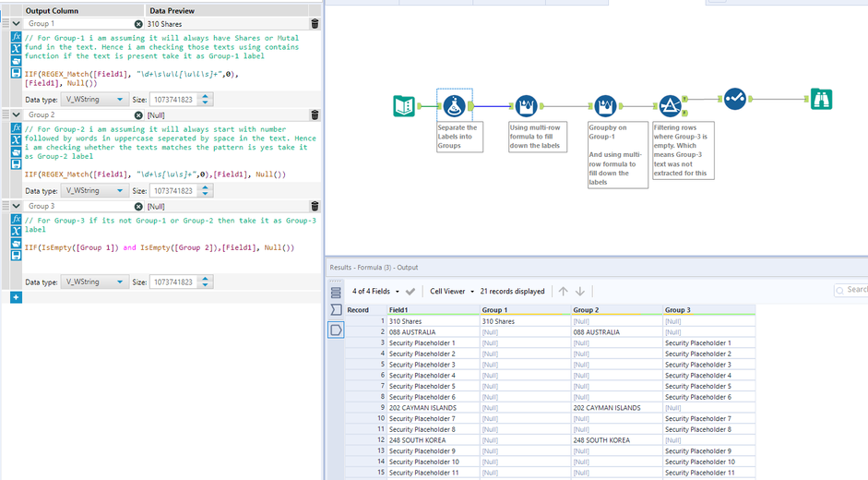Select the Group 3 column header in results

tap(708, 310)
